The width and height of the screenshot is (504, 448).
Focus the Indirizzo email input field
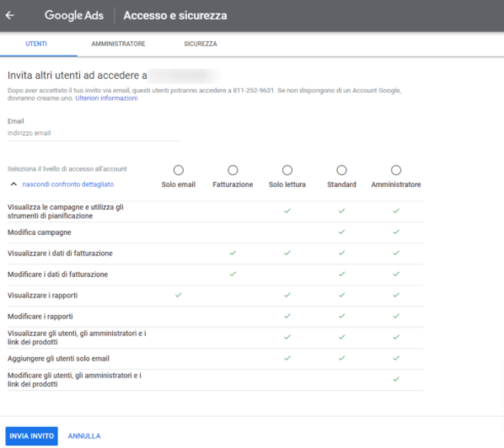(x=94, y=133)
